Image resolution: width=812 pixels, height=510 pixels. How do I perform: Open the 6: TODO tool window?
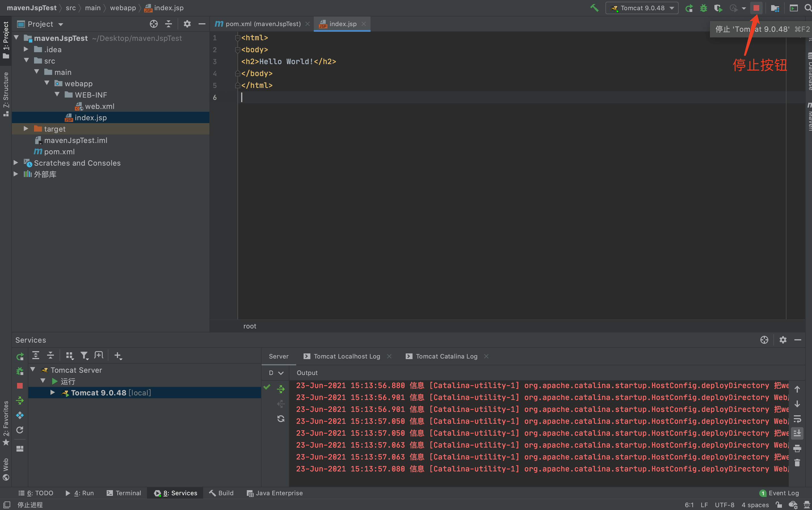[36, 493]
